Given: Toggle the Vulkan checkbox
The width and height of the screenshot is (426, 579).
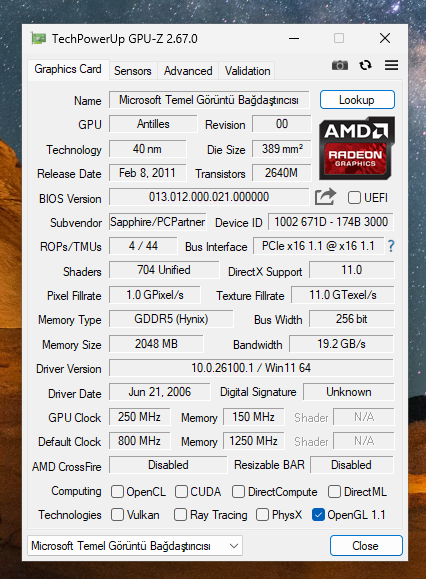Looking at the screenshot, I should (x=117, y=515).
